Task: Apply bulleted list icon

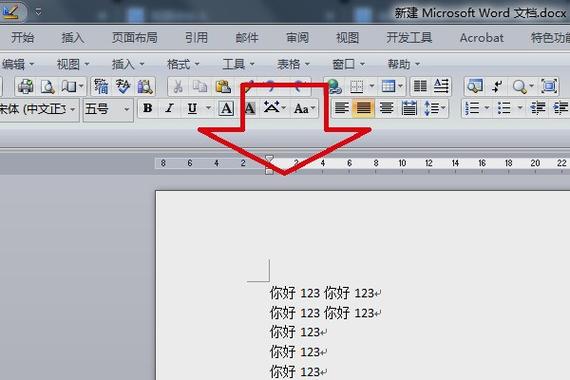Action: click(504, 108)
